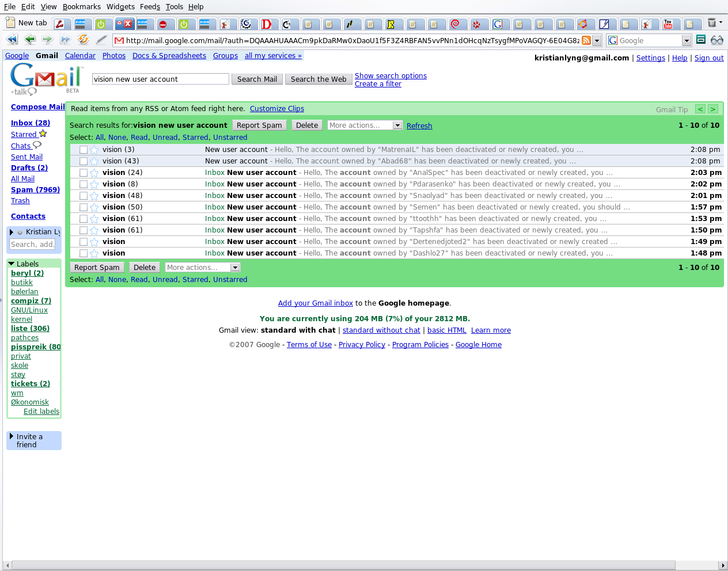Click the Search Mail button

pos(257,79)
